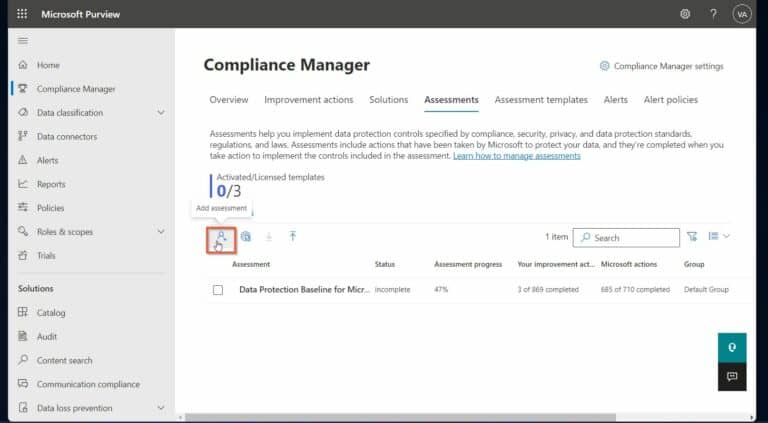Sort by Assessment column header

tap(251, 264)
